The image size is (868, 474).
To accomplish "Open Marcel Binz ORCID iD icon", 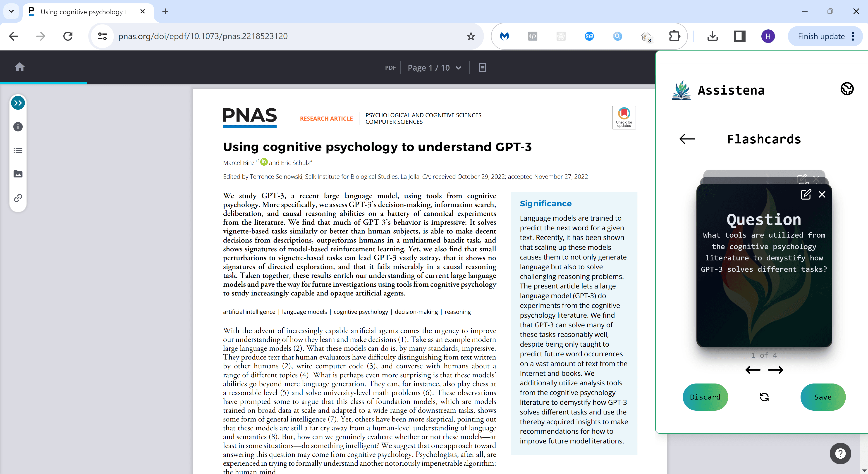I will pos(264,162).
